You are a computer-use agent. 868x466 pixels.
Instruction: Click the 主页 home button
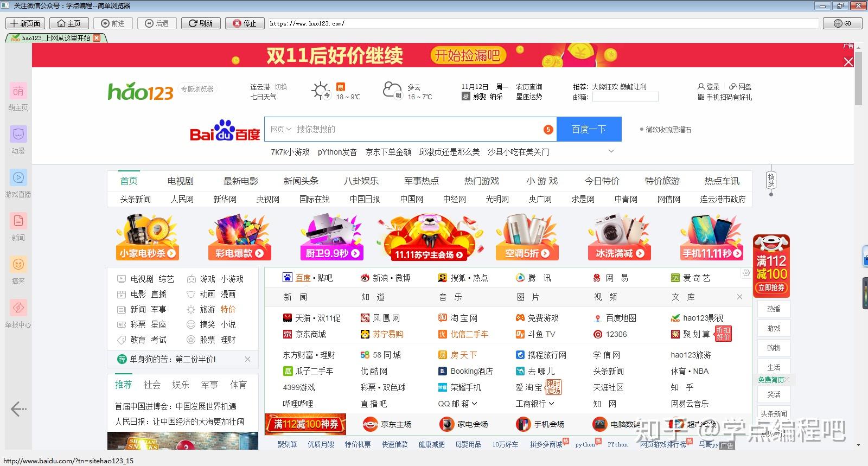pos(69,23)
